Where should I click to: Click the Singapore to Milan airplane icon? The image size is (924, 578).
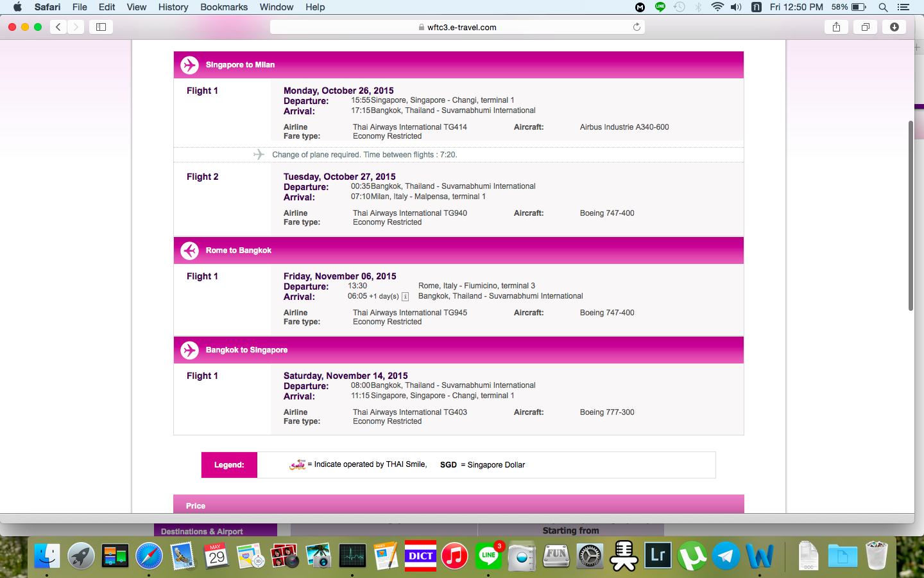coord(189,65)
